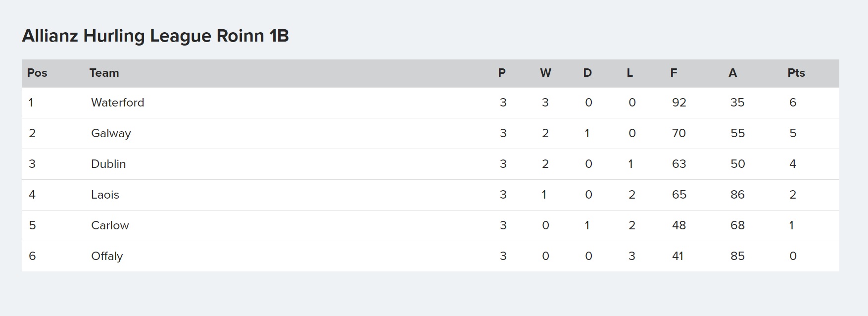Image resolution: width=868 pixels, height=316 pixels.
Task: Click the Offaly team name
Action: [x=107, y=256]
